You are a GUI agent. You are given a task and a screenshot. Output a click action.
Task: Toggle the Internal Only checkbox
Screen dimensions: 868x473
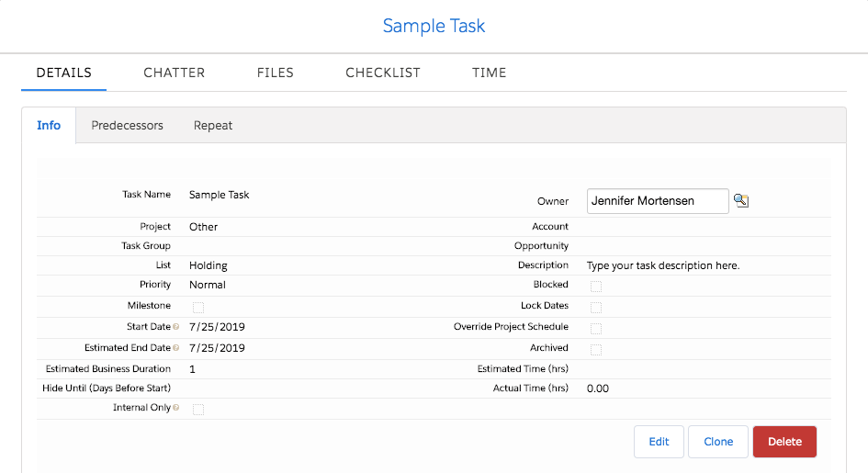click(x=198, y=410)
